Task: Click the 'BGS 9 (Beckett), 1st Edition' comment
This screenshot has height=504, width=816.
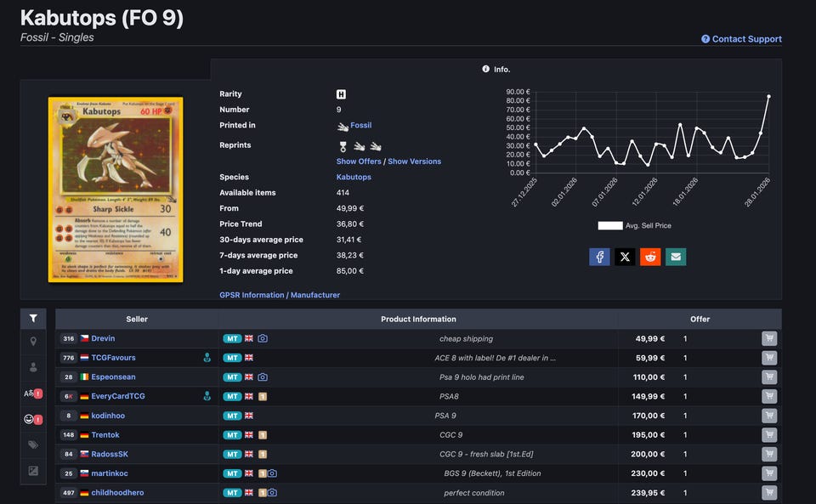Action: 492,473
